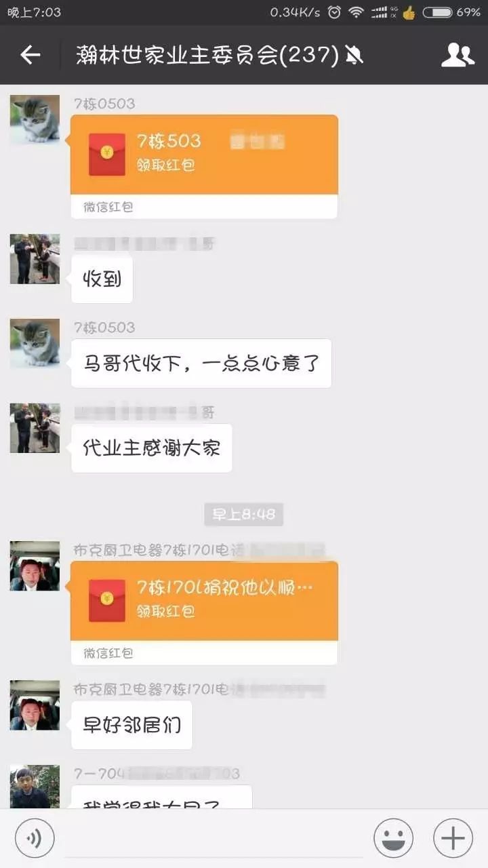Tap the back arrow in header
Viewport: 488px width, 868px height.
[30, 55]
